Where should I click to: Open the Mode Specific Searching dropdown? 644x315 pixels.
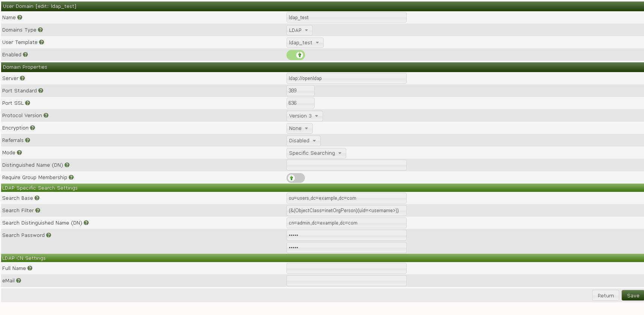point(316,153)
